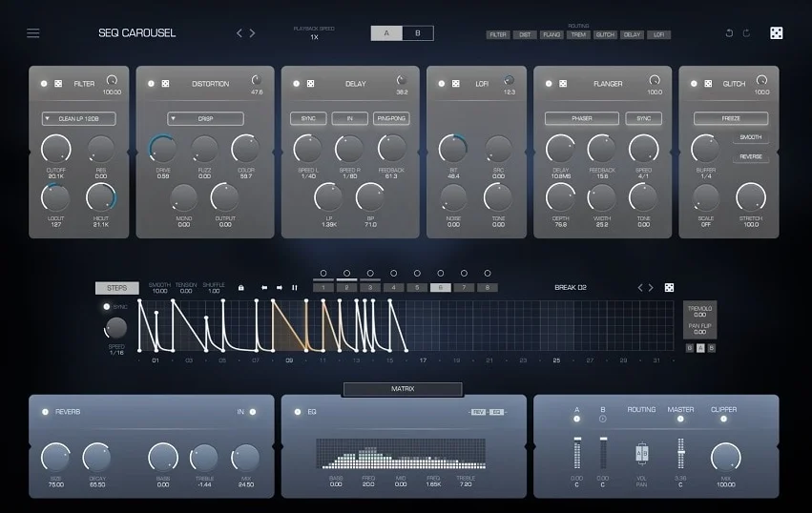Open the MATRIX panel
Screen dimensions: 812x513
(x=403, y=389)
